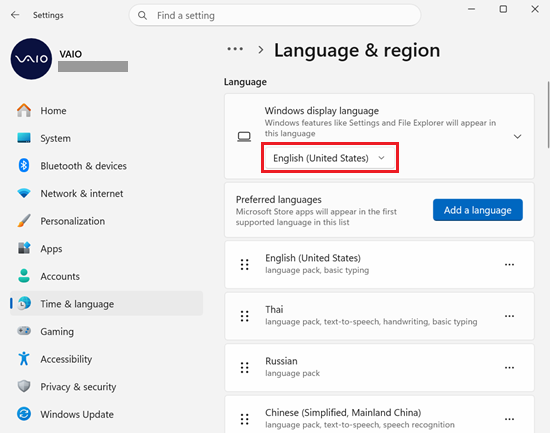
Task: Open Accounts settings label
Action: click(x=60, y=277)
